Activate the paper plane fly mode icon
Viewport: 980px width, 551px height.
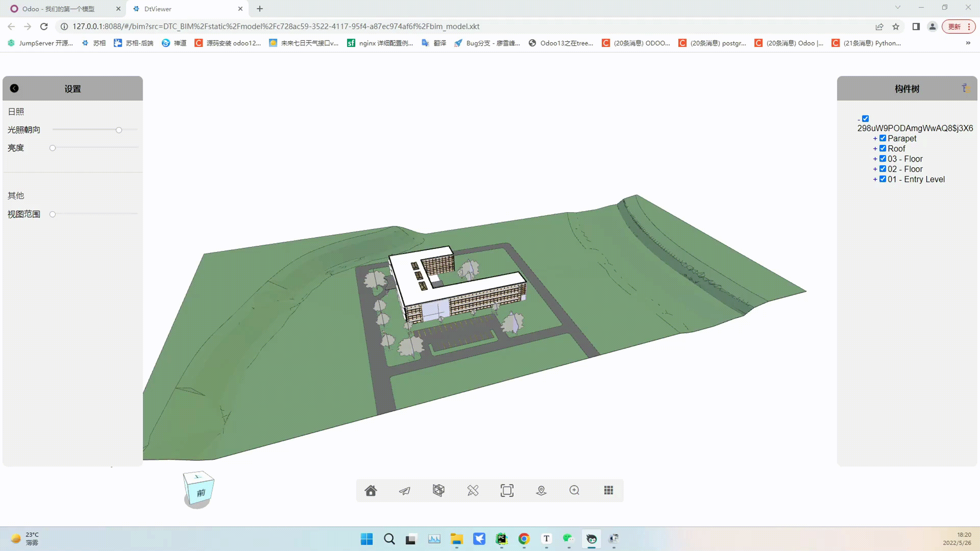[405, 491]
